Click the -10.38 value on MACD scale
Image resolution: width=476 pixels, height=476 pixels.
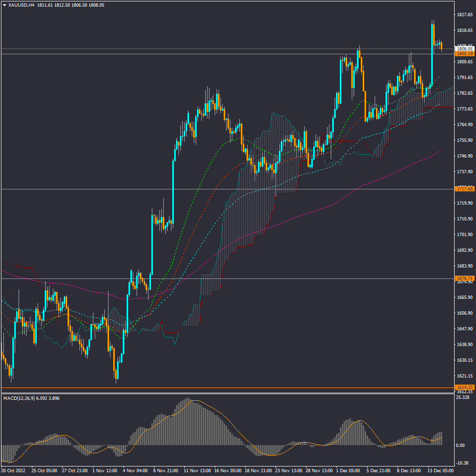(x=463, y=463)
